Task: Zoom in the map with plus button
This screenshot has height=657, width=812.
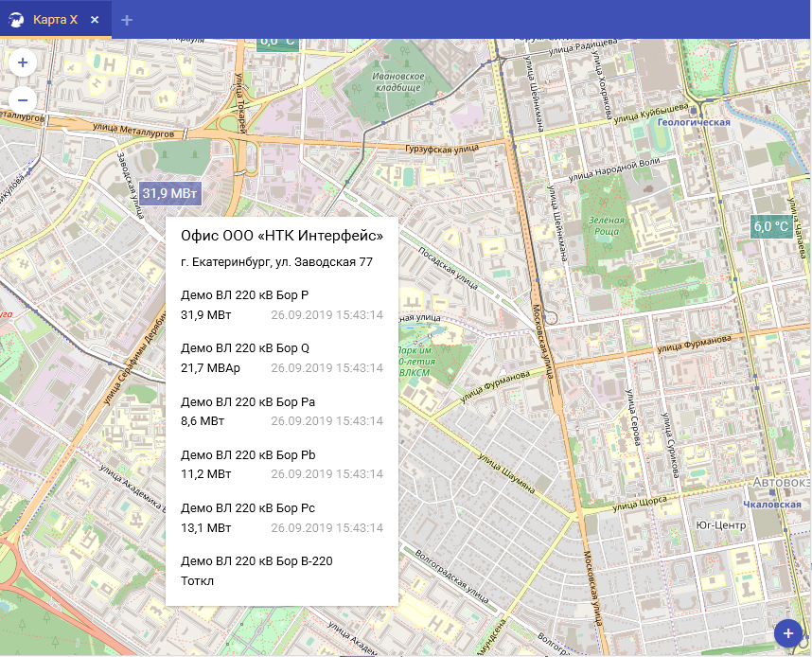Action: tap(23, 63)
